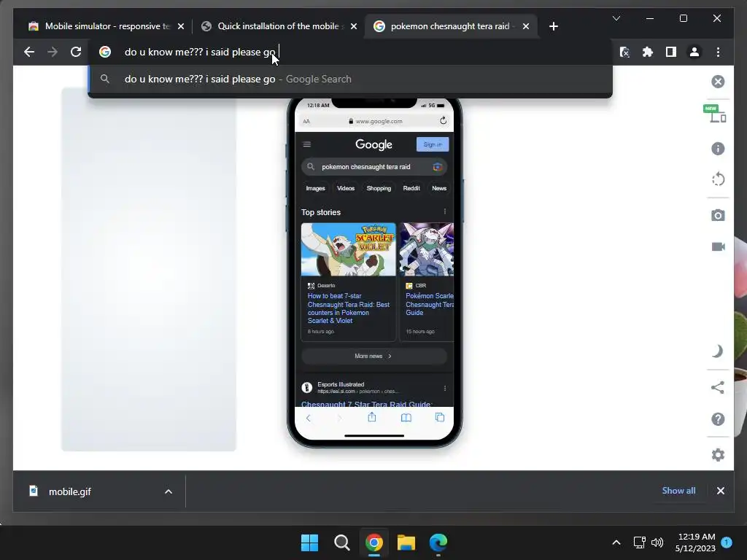Open Microsoft Edge from taskbar

(438, 542)
